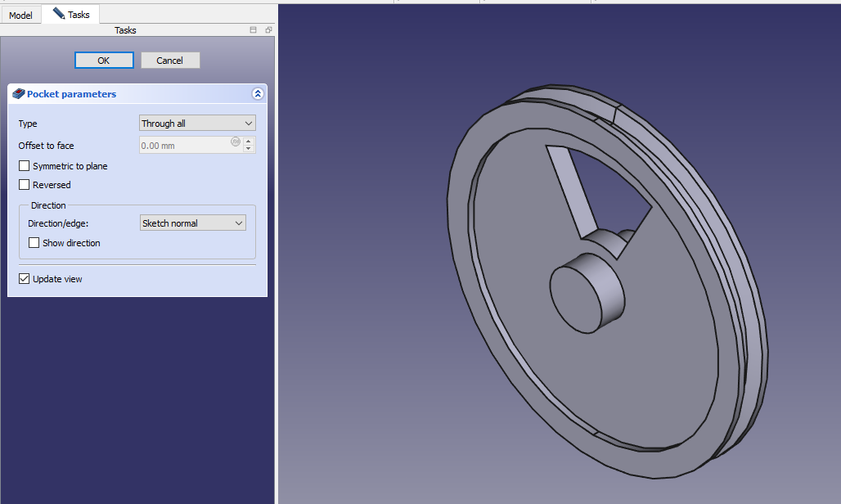Click the Tasks panel window-mode icon left of float

click(254, 30)
